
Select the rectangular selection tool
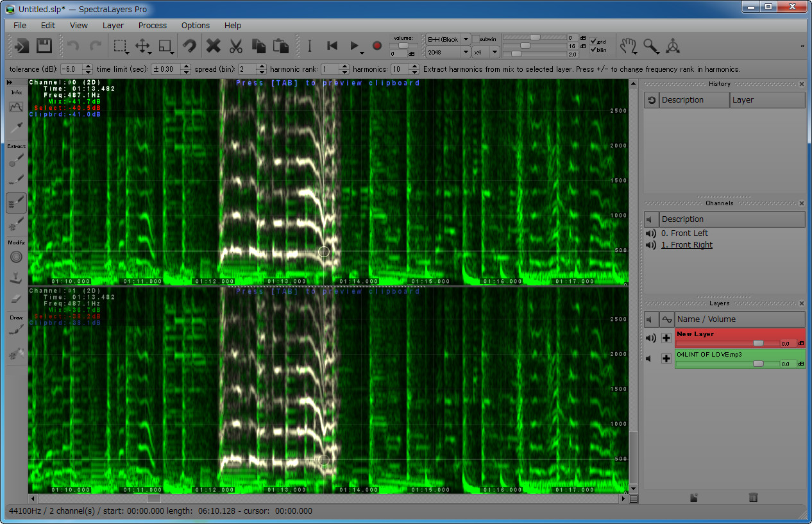(x=120, y=46)
